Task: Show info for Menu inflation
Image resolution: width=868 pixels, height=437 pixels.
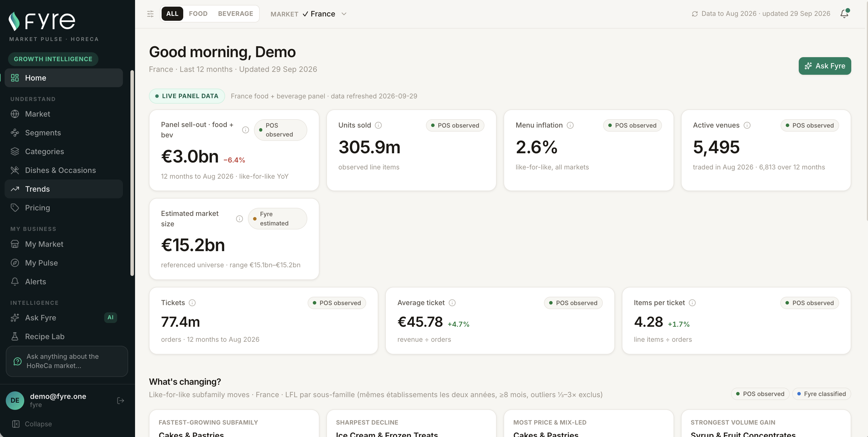Action: coord(570,125)
